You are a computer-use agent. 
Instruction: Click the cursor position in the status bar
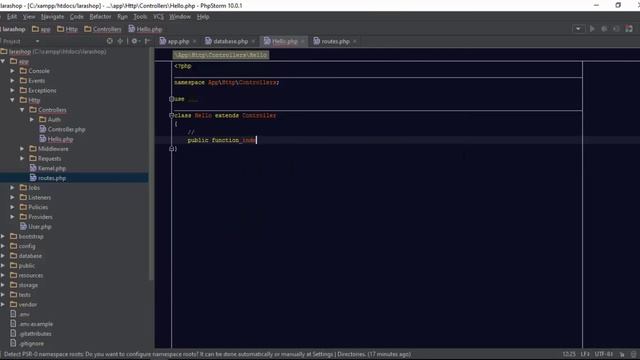569,354
